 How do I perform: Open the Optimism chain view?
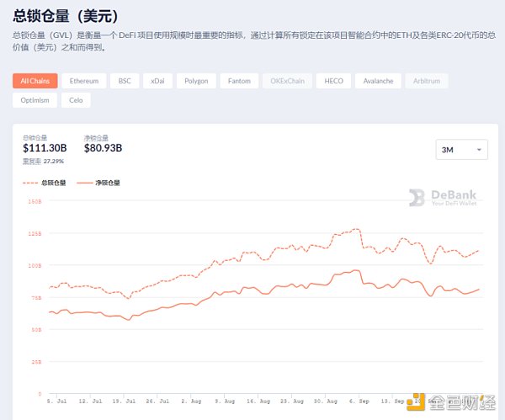[35, 100]
